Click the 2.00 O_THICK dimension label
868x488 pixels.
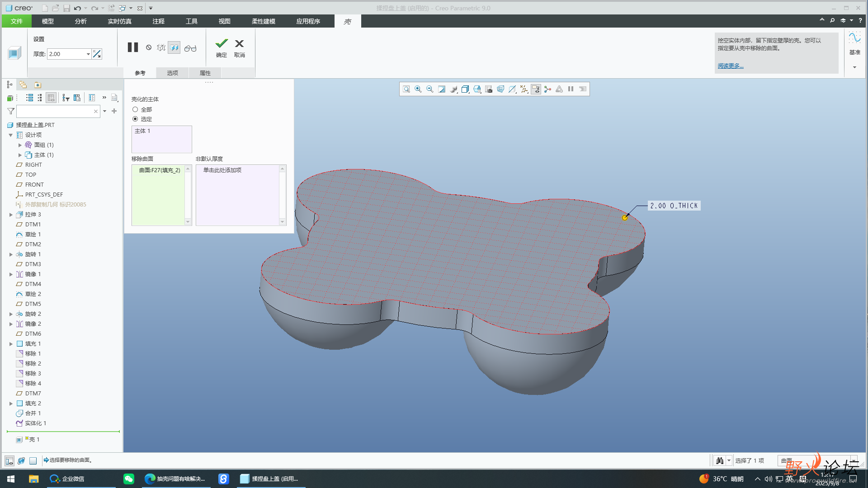[674, 206]
